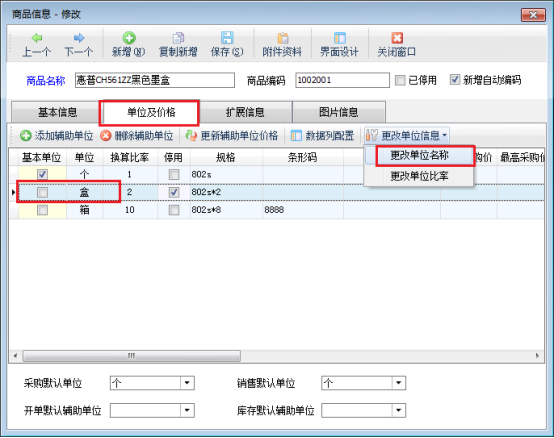Click the horizontal scrollbar thumb
Image resolution: width=554 pixels, height=438 pixels.
click(131, 356)
